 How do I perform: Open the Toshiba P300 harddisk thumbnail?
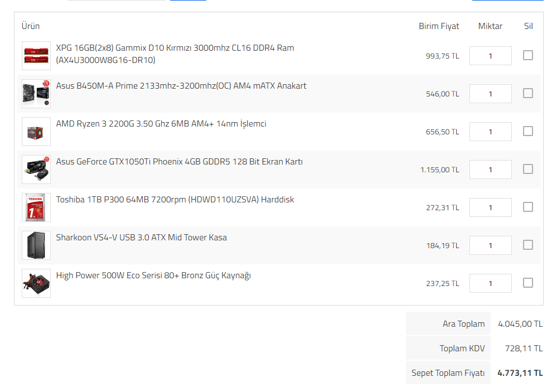(36, 207)
